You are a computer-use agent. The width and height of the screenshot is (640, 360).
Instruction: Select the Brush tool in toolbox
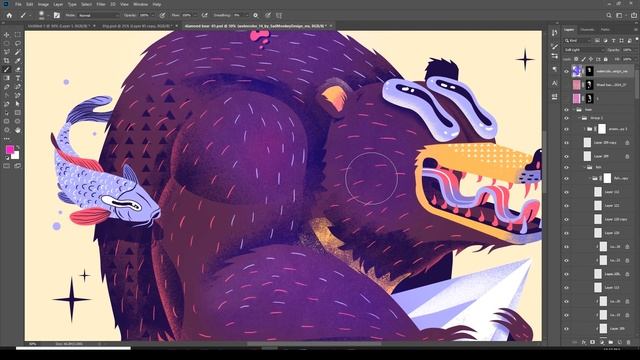click(7, 69)
